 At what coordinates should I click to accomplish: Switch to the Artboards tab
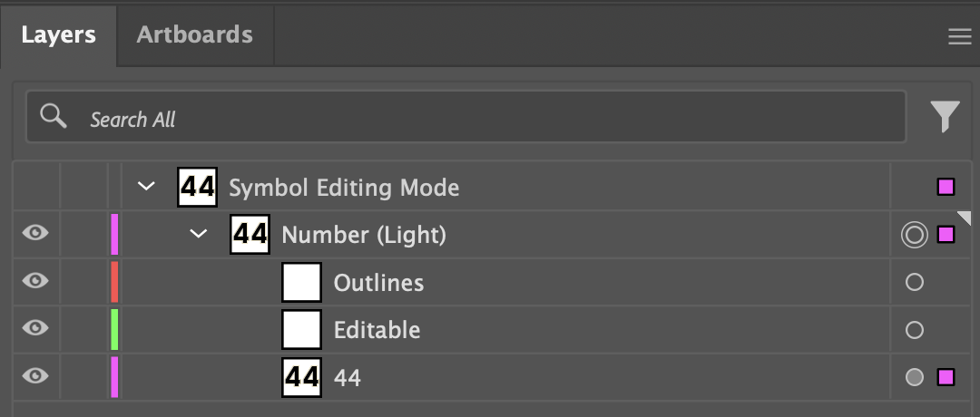click(x=194, y=34)
